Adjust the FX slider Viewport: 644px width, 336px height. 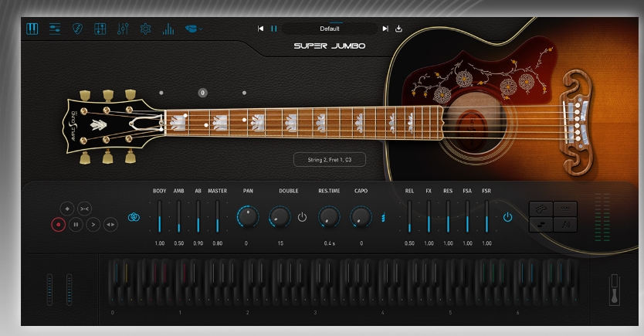click(x=429, y=217)
